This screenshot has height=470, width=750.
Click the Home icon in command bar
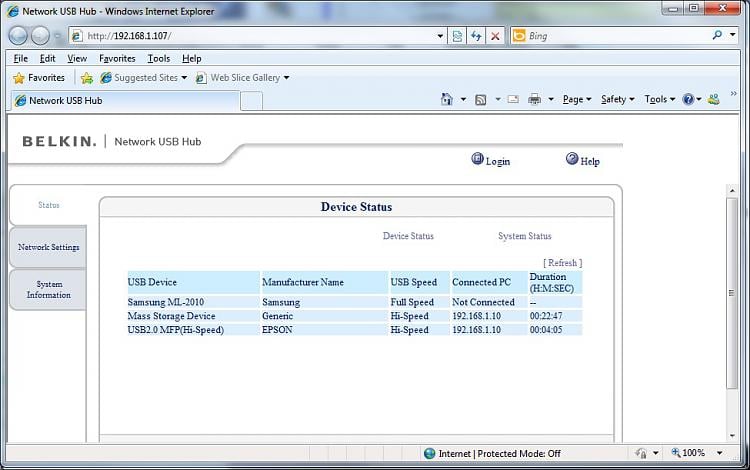[447, 99]
